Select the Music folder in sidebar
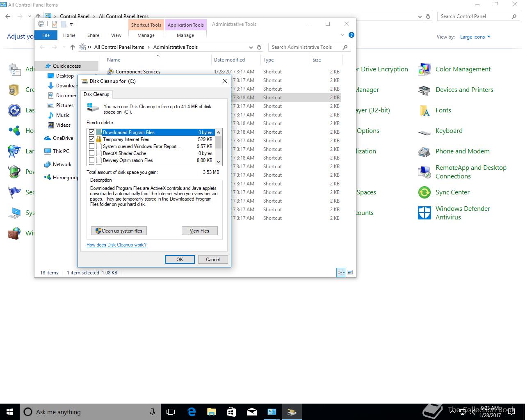The width and height of the screenshot is (525, 420). 62,115
